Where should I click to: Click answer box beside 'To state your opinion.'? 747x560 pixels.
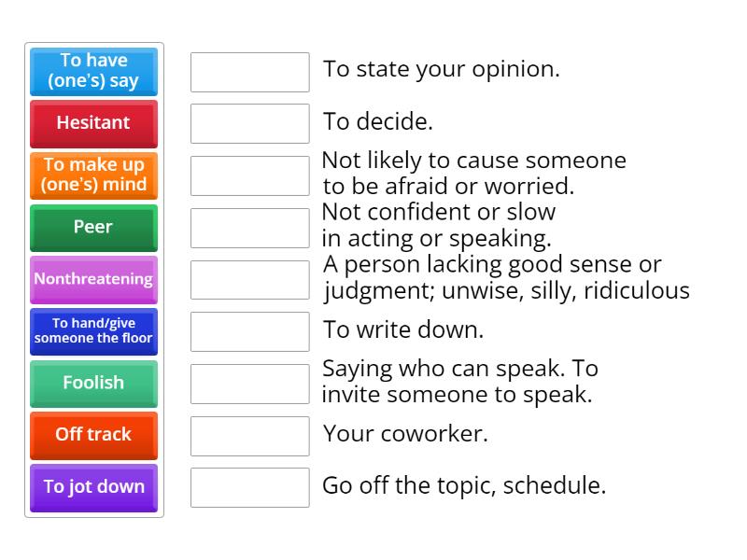(249, 72)
